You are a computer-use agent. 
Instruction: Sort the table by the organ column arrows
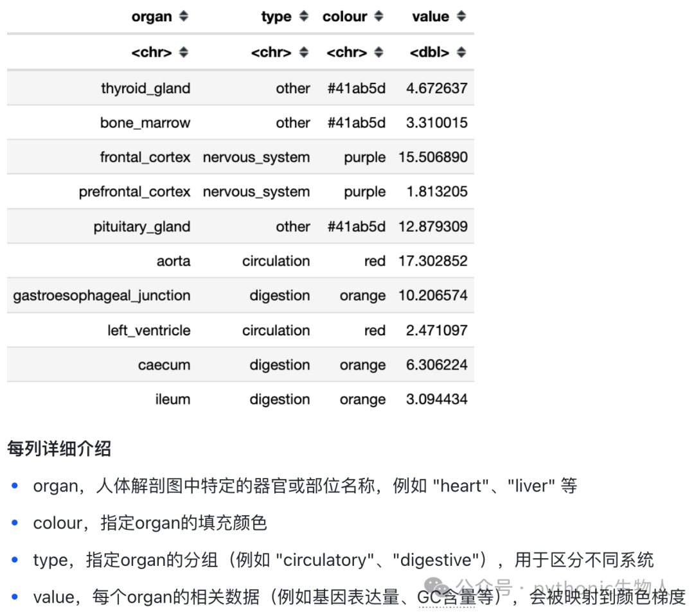coord(184,16)
